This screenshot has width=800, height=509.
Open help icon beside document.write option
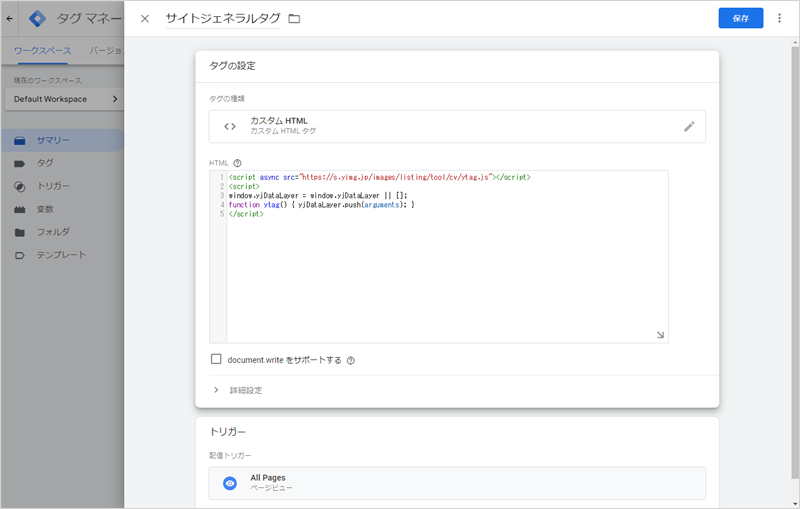tap(351, 361)
